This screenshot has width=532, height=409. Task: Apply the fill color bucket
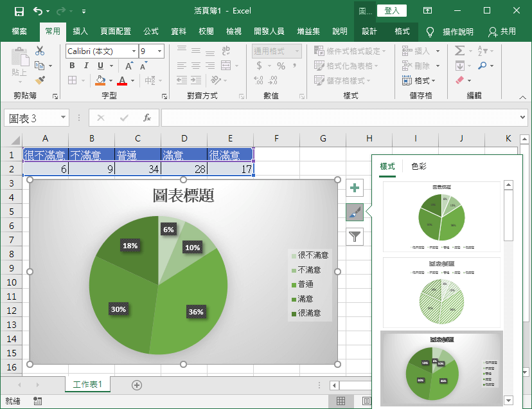click(x=100, y=80)
